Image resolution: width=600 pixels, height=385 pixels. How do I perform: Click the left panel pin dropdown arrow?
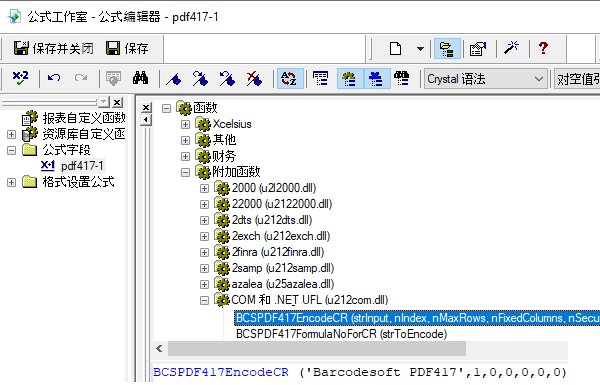point(104,102)
